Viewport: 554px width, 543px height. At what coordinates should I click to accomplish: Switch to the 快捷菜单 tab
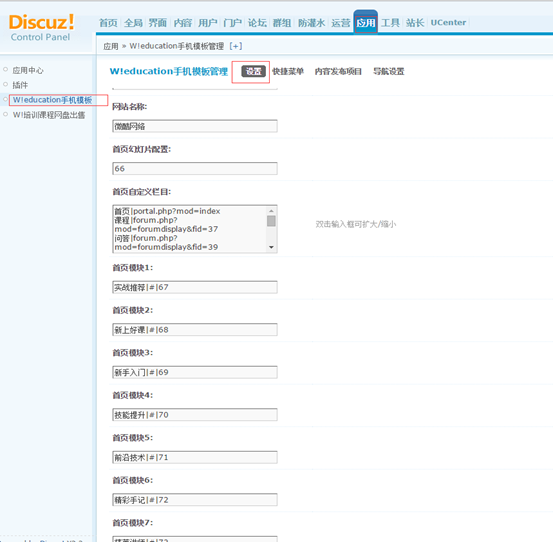[288, 71]
